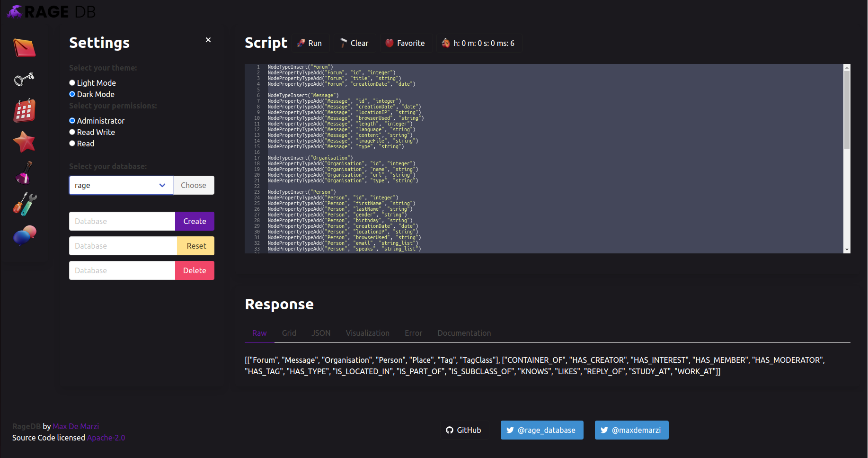Open the key icon in sidebar
This screenshot has height=458, width=868.
pyautogui.click(x=24, y=79)
